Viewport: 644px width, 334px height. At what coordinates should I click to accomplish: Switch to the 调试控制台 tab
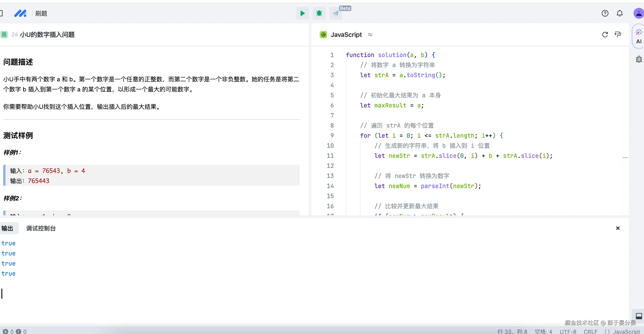coord(41,228)
